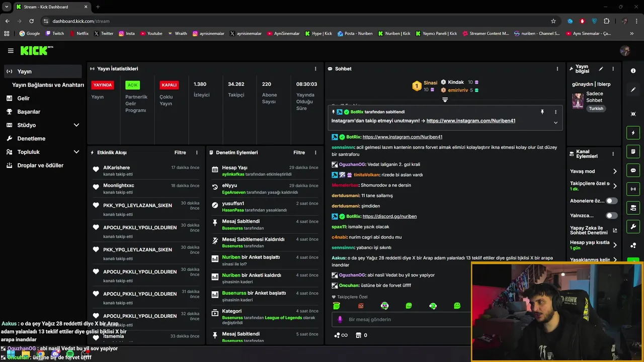Viewport: 644px width, 362px height.
Task: Open browser extensions puzzle icon
Action: (606, 21)
